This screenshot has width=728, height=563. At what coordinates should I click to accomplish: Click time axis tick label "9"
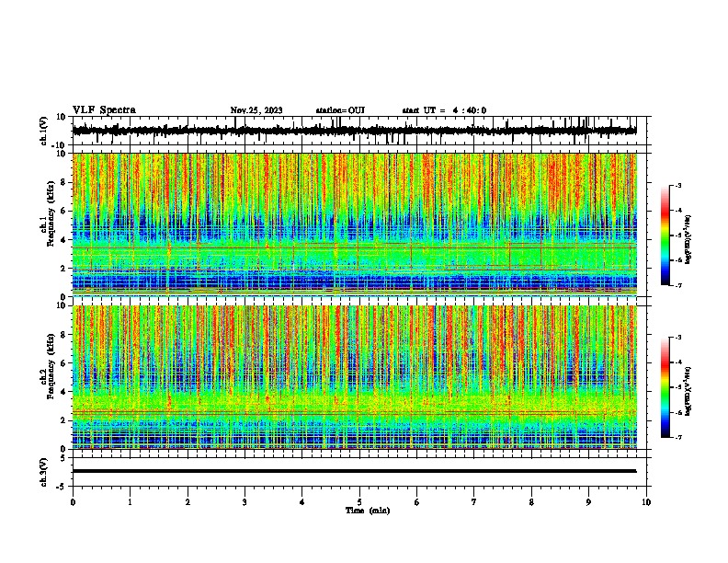[x=588, y=502]
